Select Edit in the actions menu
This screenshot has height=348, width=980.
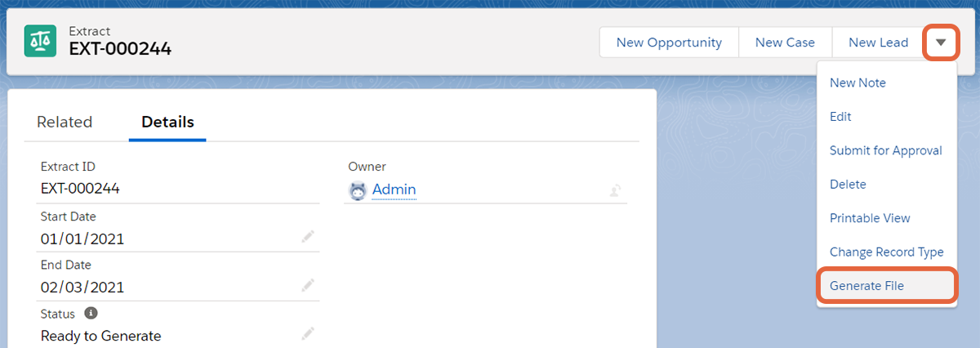(840, 117)
